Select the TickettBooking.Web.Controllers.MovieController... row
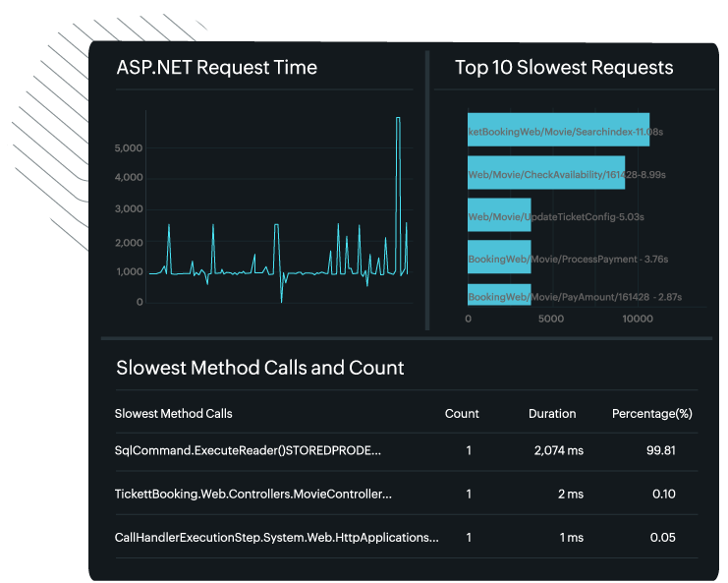Image resolution: width=728 pixels, height=583 pixels. [x=407, y=494]
